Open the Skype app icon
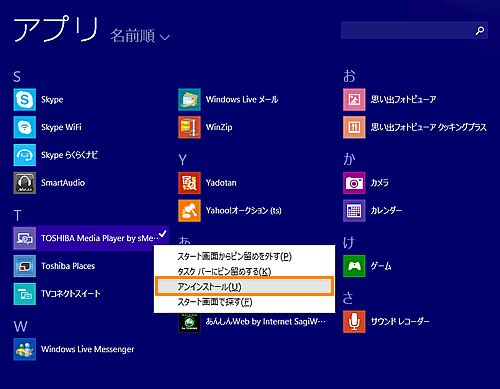This screenshot has width=500, height=389. pos(25,99)
